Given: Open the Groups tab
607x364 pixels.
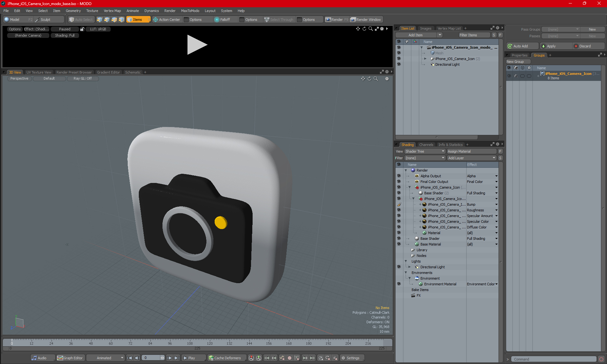Looking at the screenshot, I should click(x=539, y=55).
